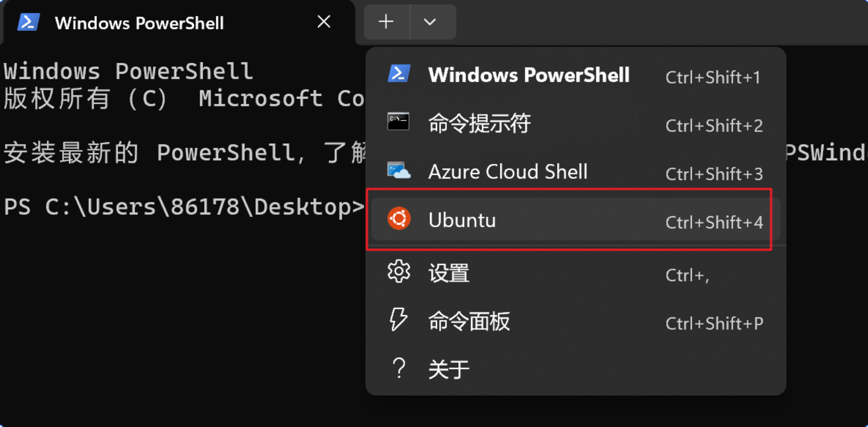
Task: Click the PowerShell icon in the tab
Action: point(28,22)
